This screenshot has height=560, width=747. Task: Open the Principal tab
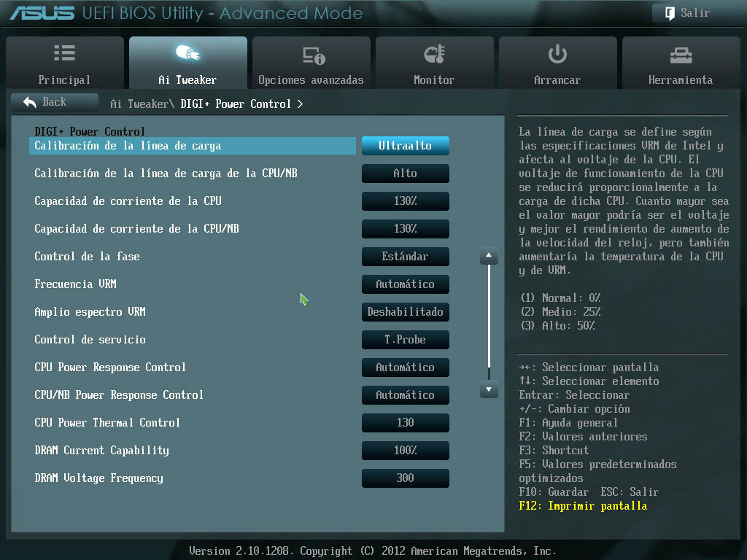pyautogui.click(x=65, y=63)
